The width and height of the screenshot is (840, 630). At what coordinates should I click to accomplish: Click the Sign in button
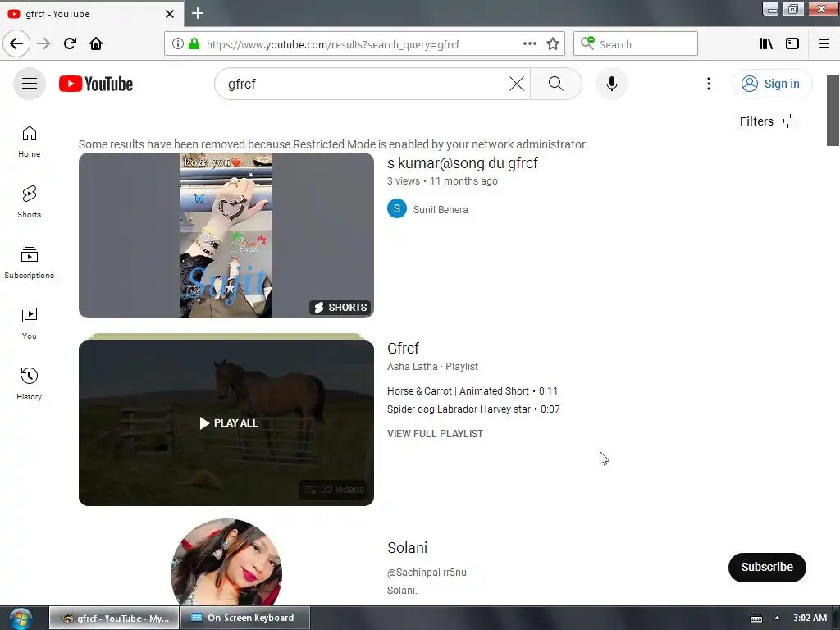[x=771, y=84]
